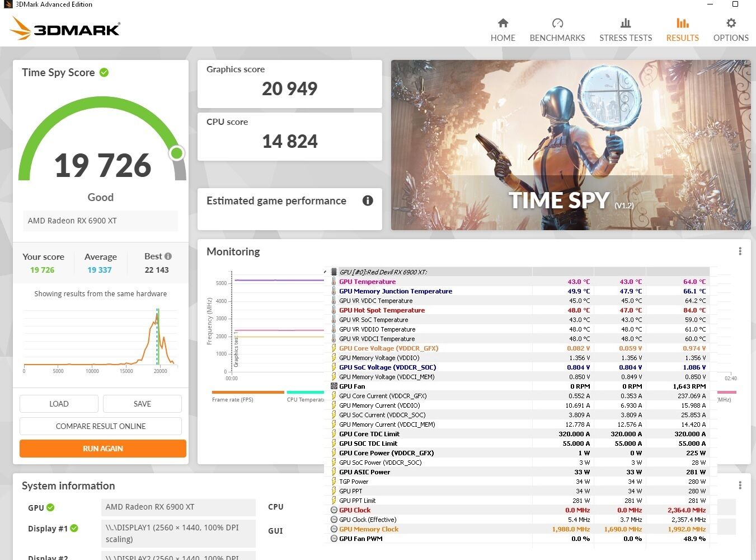
Task: Click the Your score value 19 726
Action: tap(43, 270)
